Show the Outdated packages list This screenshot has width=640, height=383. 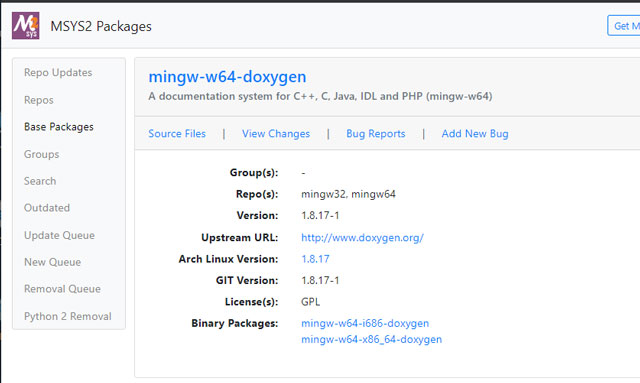pyautogui.click(x=47, y=208)
